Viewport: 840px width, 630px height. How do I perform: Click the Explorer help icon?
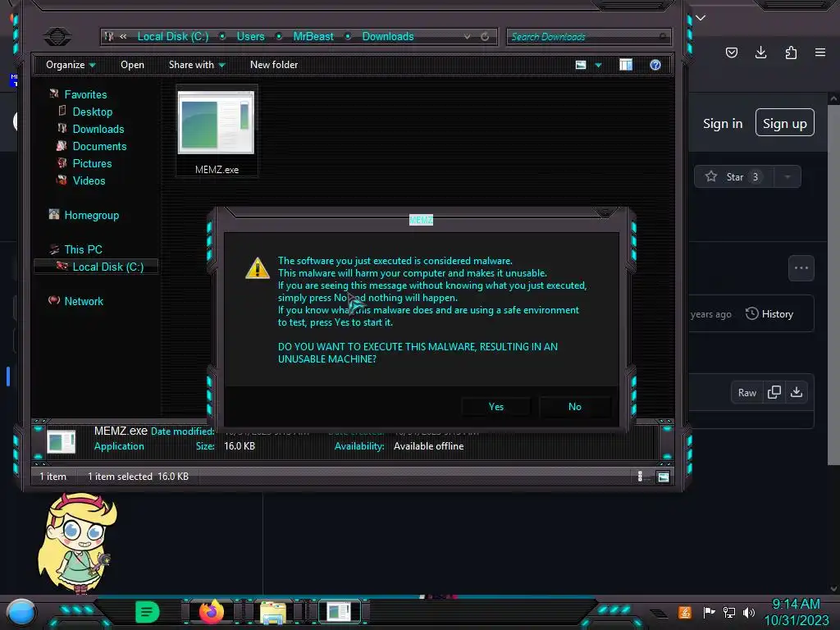[x=655, y=65]
